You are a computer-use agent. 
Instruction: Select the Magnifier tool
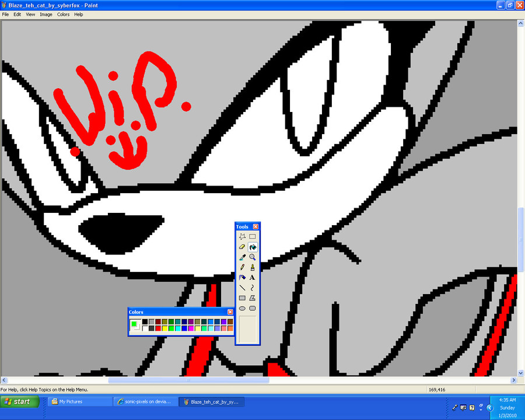[x=253, y=257]
